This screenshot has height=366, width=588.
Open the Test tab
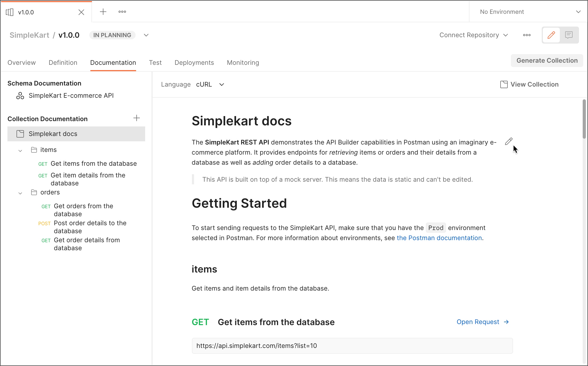click(x=155, y=63)
